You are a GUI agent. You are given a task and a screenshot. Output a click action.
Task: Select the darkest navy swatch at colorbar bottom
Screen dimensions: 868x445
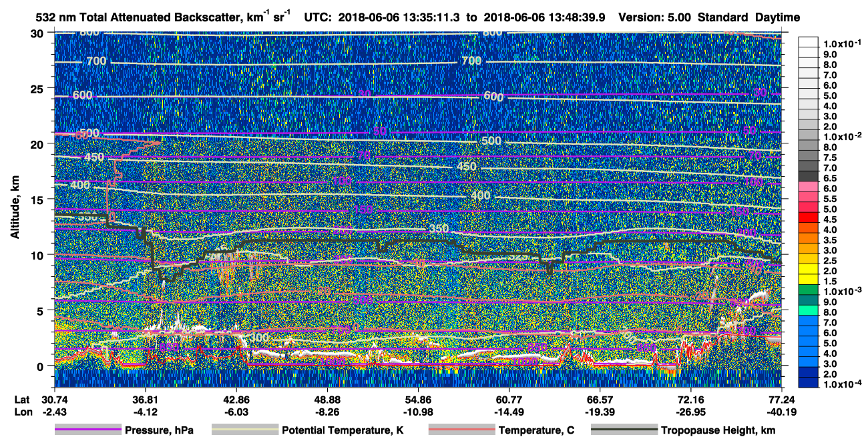809,383
